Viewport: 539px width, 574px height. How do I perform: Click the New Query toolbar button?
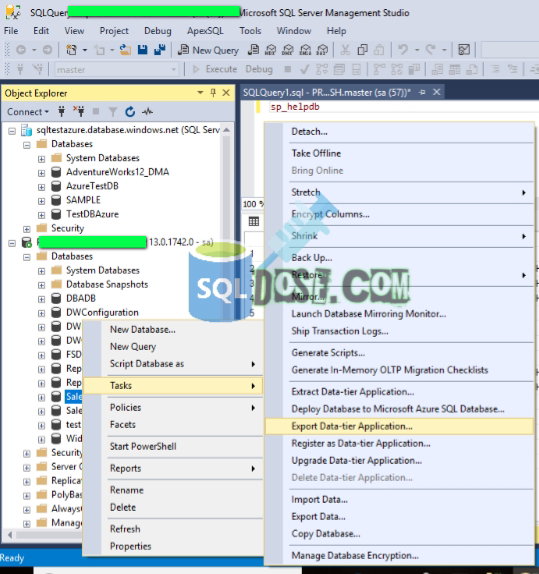coord(208,50)
